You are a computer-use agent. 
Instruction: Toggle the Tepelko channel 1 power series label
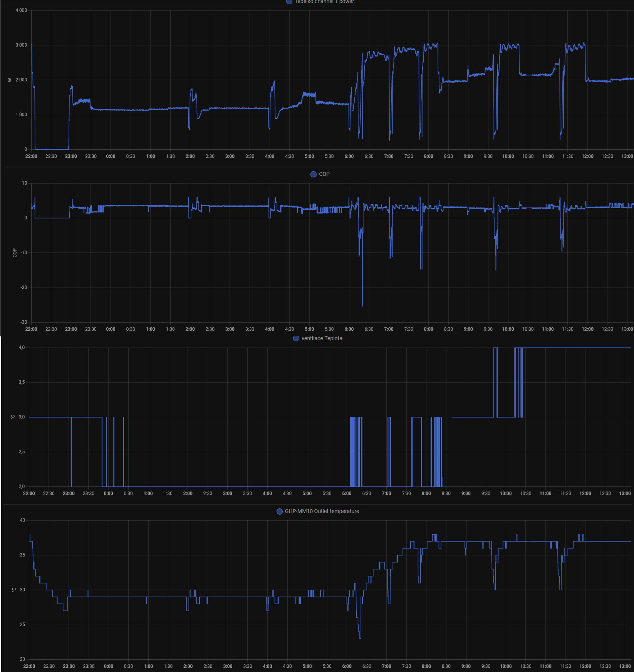click(324, 2)
